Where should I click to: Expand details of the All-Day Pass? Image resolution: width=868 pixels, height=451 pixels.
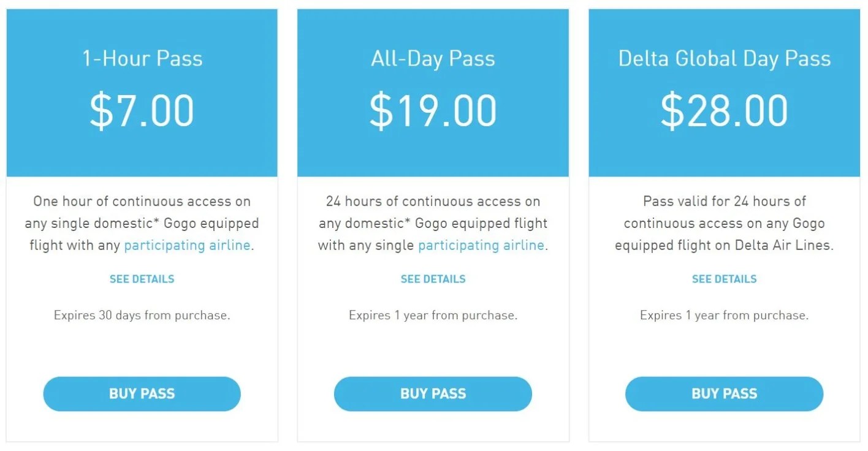(433, 279)
